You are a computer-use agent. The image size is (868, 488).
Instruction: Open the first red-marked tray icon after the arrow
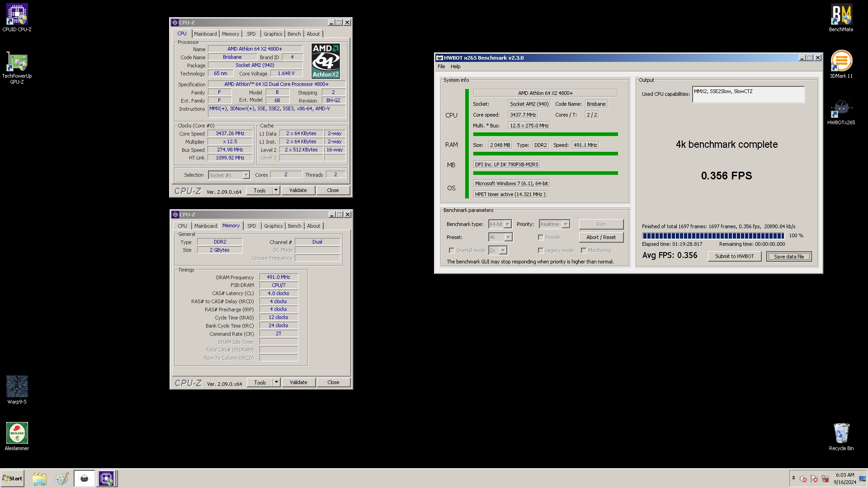pos(803,479)
